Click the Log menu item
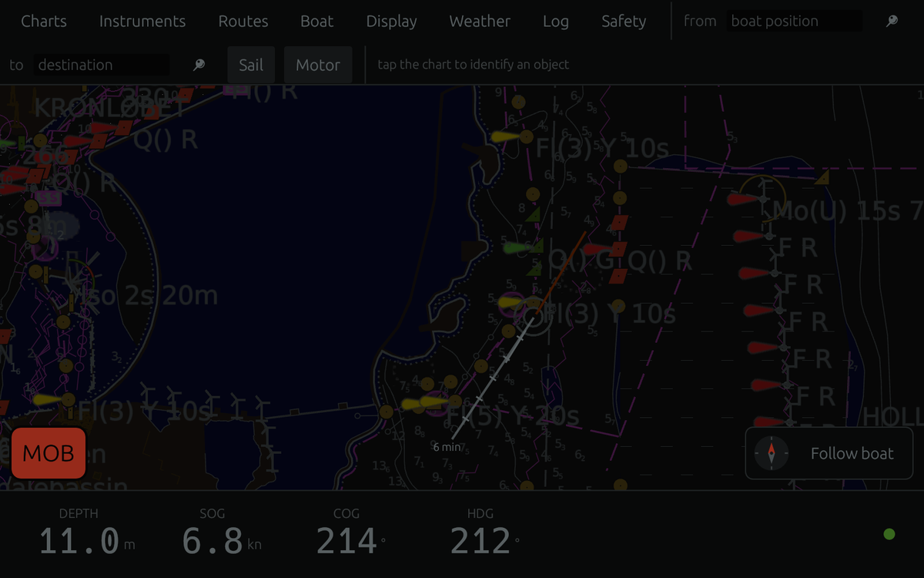924x578 pixels. pyautogui.click(x=555, y=21)
